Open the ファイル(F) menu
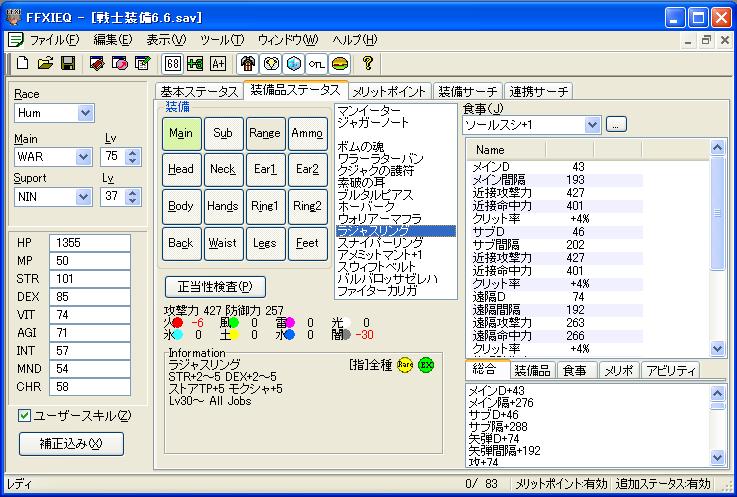Viewport: 737px width, 497px height. pos(55,40)
